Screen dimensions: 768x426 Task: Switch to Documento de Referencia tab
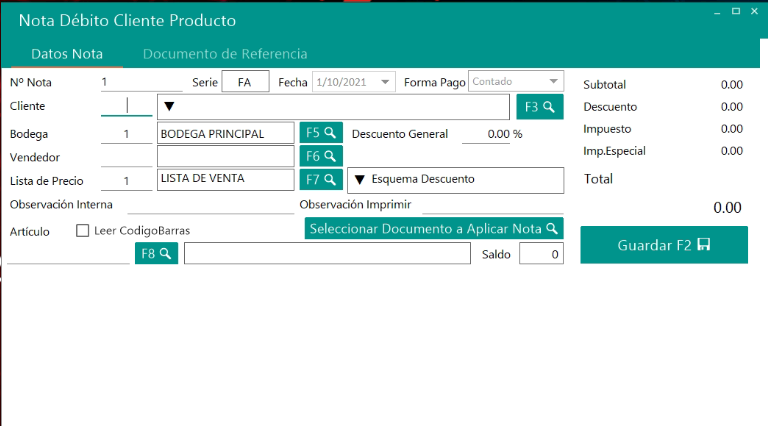(x=225, y=54)
